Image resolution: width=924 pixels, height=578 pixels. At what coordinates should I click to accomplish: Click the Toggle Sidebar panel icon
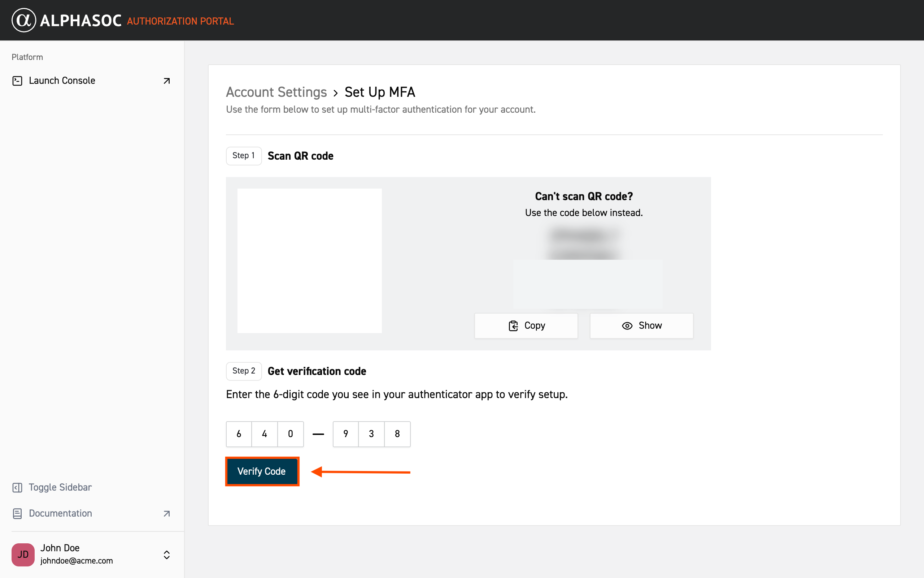(17, 487)
